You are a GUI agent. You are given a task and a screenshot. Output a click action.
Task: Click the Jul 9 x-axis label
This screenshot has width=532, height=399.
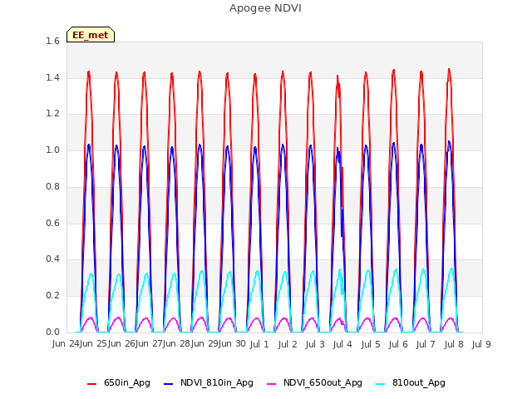pyautogui.click(x=481, y=345)
